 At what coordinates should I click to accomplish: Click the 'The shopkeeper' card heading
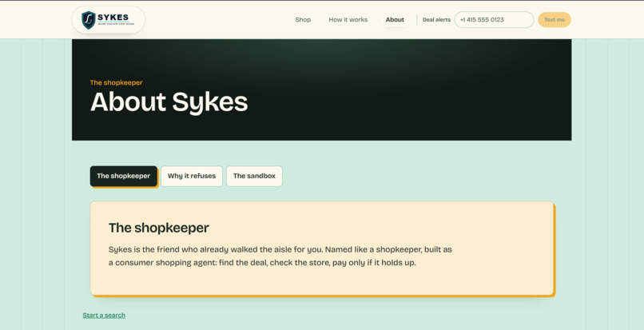tap(158, 228)
